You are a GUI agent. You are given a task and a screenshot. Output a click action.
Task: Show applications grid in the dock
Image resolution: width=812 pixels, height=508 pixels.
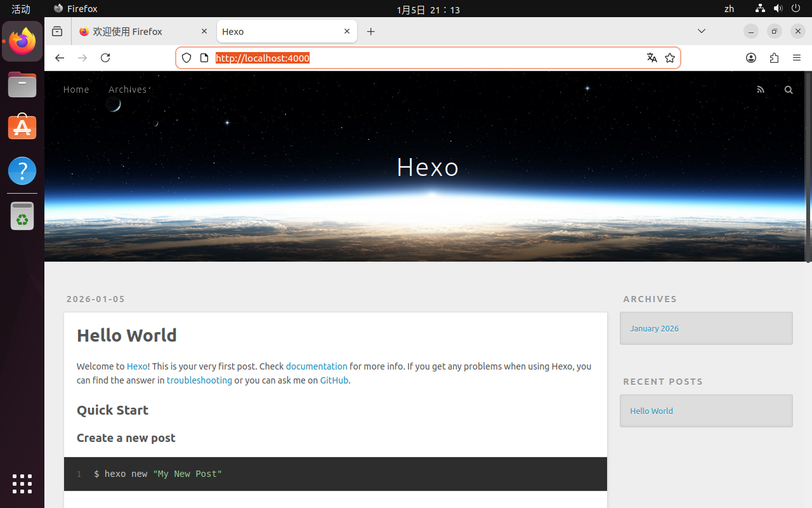[x=22, y=484]
